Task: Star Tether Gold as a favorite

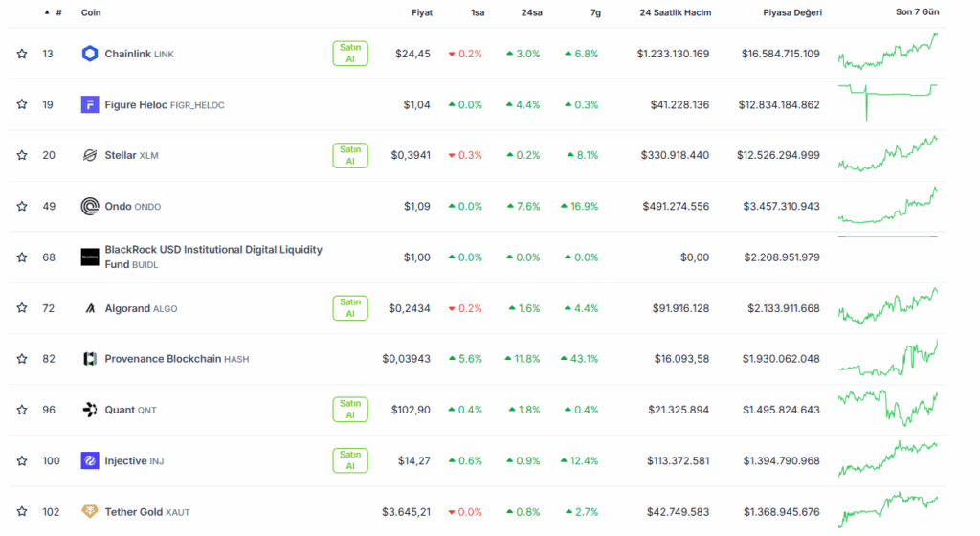Action: pyautogui.click(x=22, y=512)
